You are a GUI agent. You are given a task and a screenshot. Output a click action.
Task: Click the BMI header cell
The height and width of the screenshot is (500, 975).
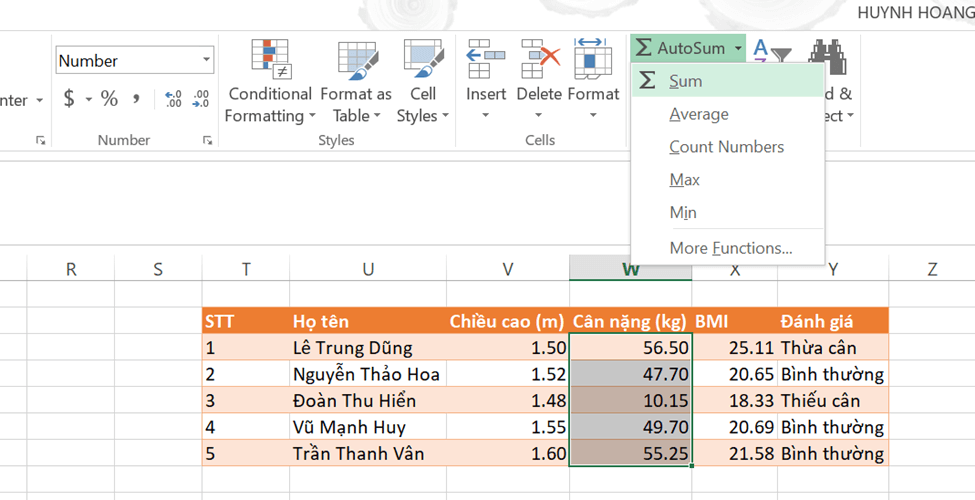[735, 321]
